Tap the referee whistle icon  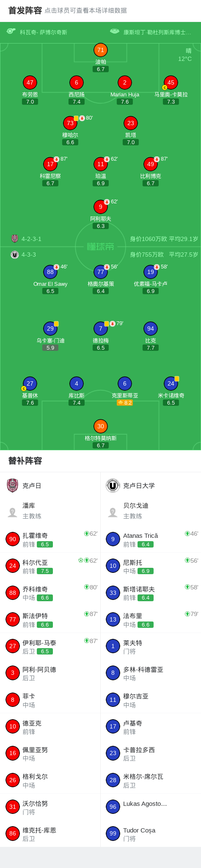(x=11, y=31)
